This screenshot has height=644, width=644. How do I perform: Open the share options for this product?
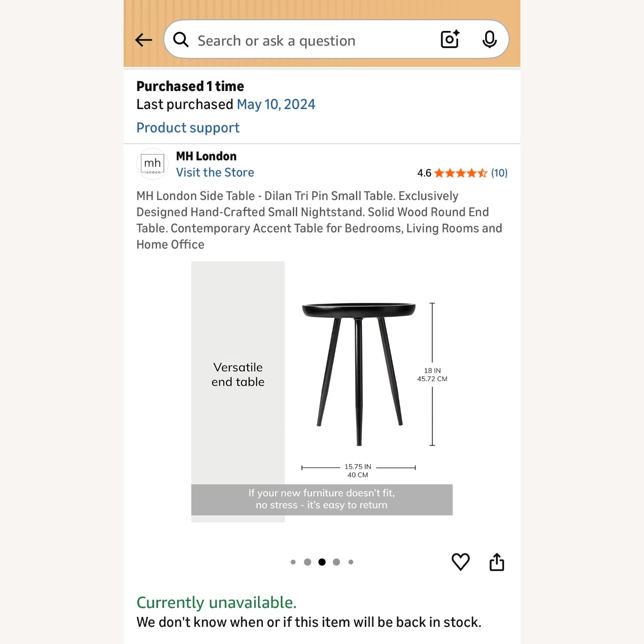497,561
